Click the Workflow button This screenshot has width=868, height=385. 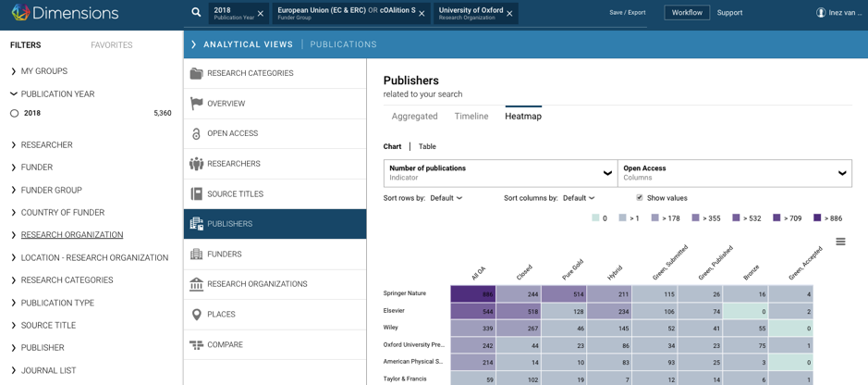click(x=687, y=13)
